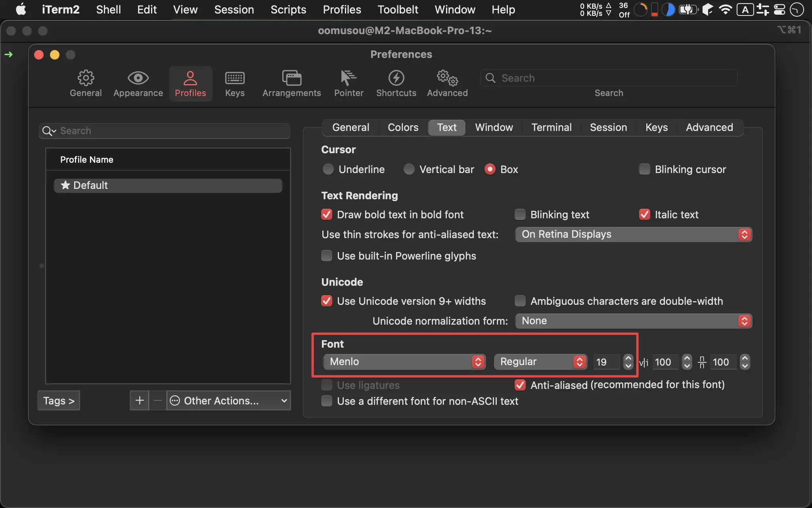Open the thin strokes On Retina Displays dropdown
Screen dimensions: 812x508
[x=633, y=235]
